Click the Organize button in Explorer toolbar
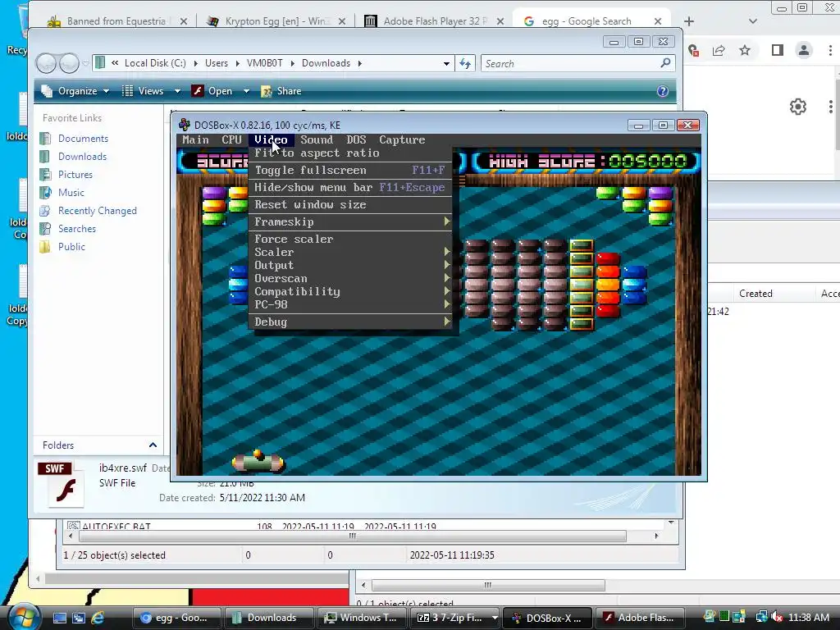This screenshot has width=840, height=630. pyautogui.click(x=75, y=91)
